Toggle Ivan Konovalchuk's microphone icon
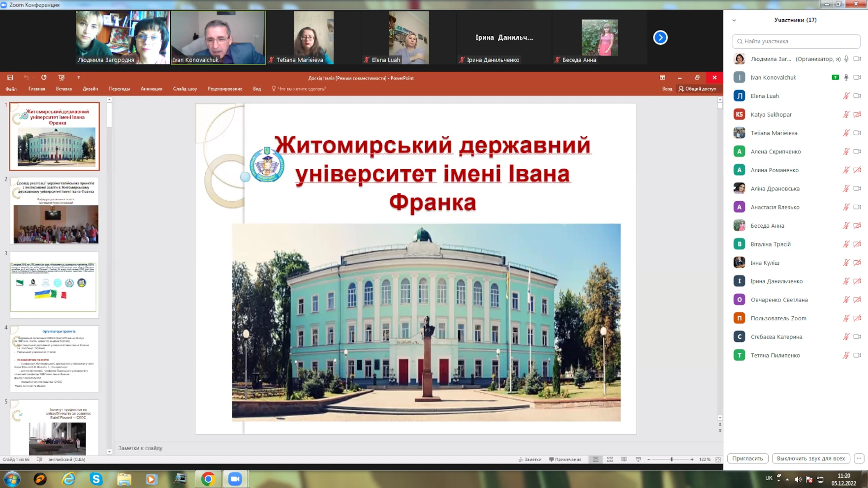Screen dimensions: 868x488 point(846,77)
